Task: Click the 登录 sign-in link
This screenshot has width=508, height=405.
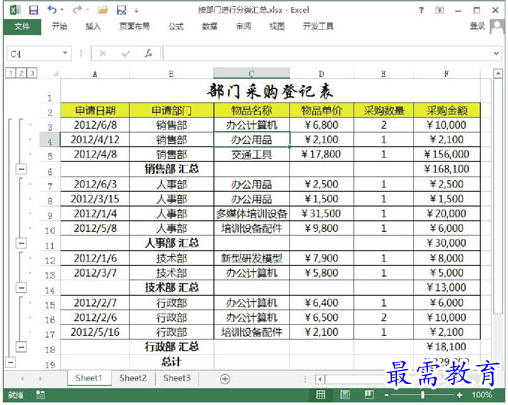Action: (477, 26)
